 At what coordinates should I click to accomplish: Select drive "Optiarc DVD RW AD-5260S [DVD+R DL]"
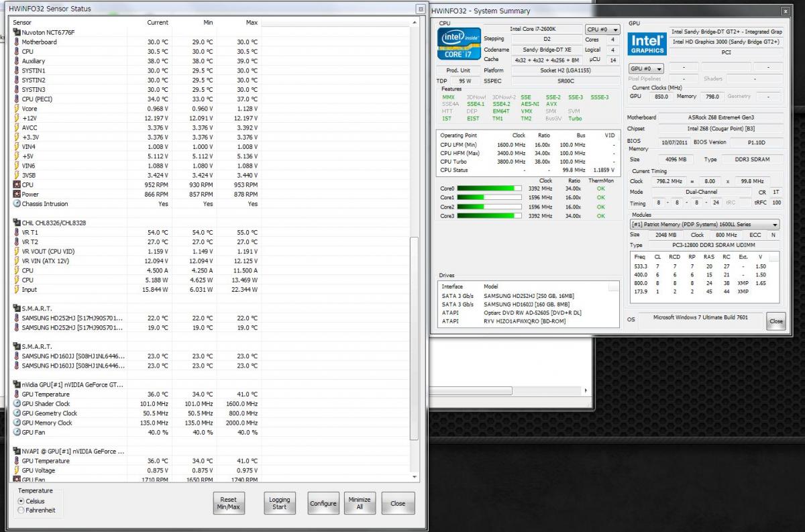(x=528, y=313)
